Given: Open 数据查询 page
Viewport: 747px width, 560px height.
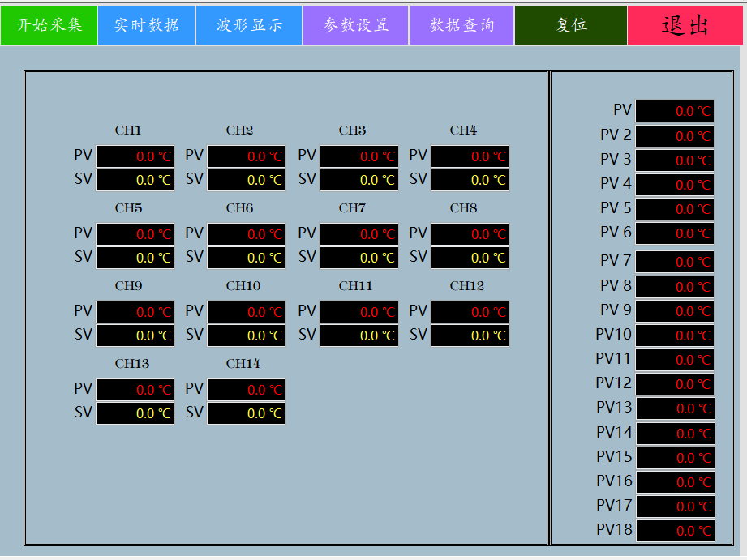Looking at the screenshot, I should [462, 25].
